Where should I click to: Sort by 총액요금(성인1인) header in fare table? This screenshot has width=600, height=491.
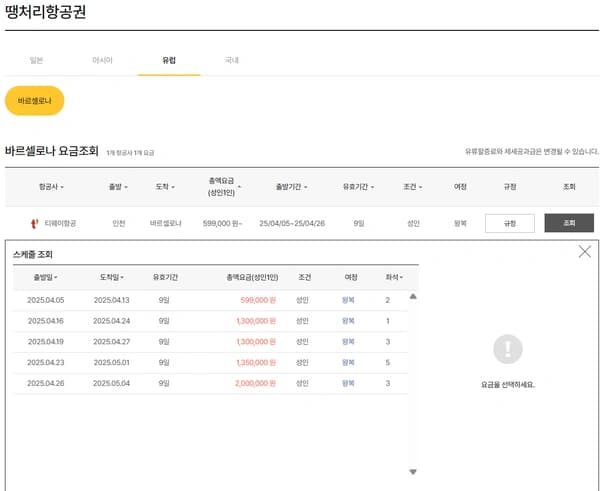click(224, 187)
